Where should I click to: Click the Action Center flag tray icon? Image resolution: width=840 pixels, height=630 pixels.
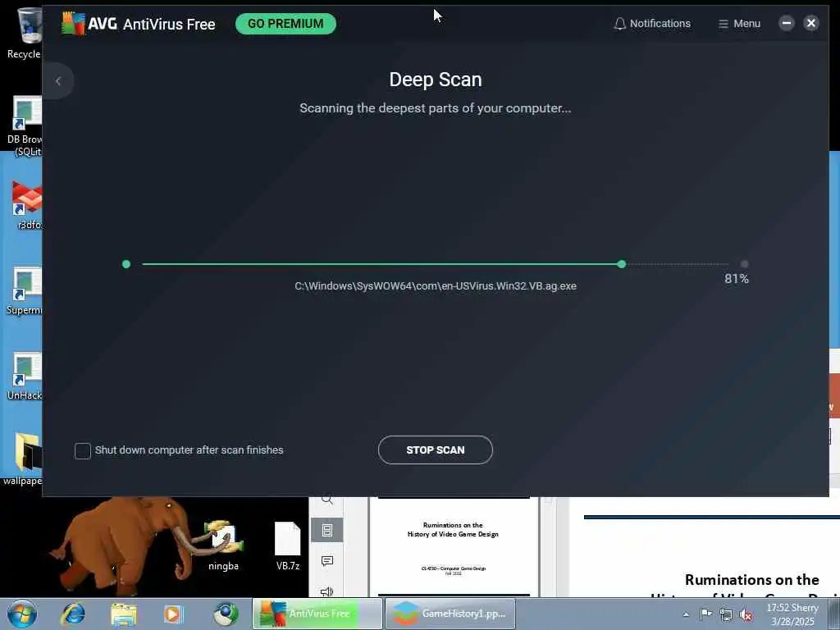point(706,614)
